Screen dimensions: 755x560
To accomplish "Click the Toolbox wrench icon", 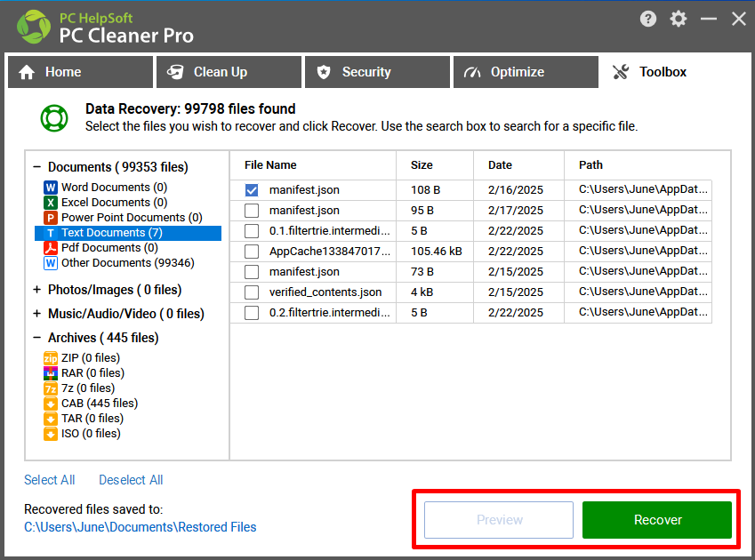I will tap(621, 72).
